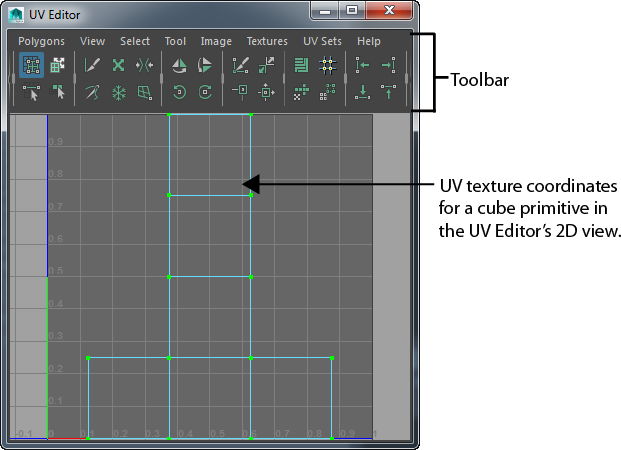Click the '0.6' label on the vertical axis

coord(55,239)
